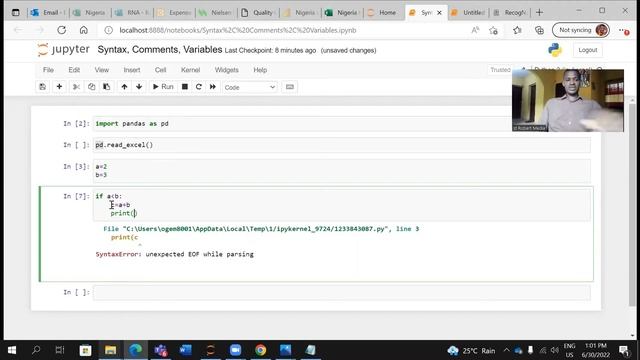Open the tab actions menu icon
The width and height of the screenshot is (640, 360).
point(16,13)
